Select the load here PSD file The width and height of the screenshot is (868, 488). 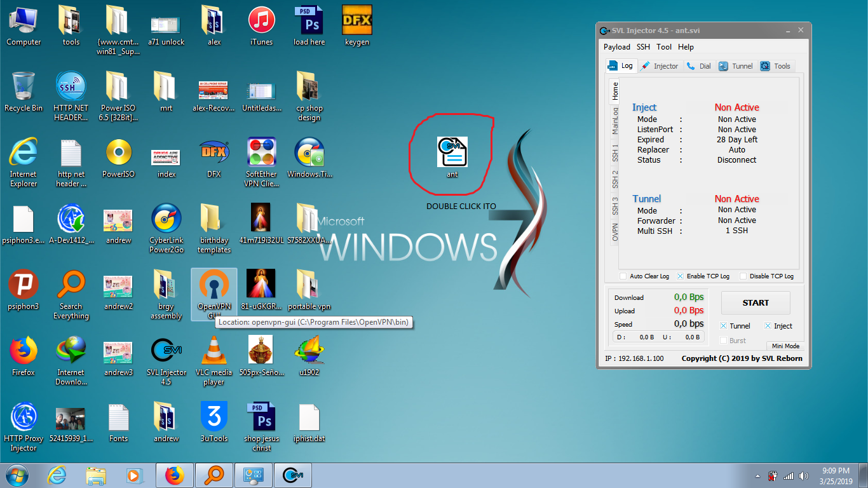click(x=309, y=20)
